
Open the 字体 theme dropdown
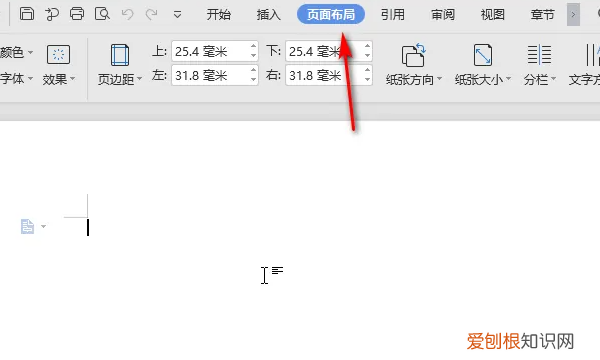[x=16, y=78]
